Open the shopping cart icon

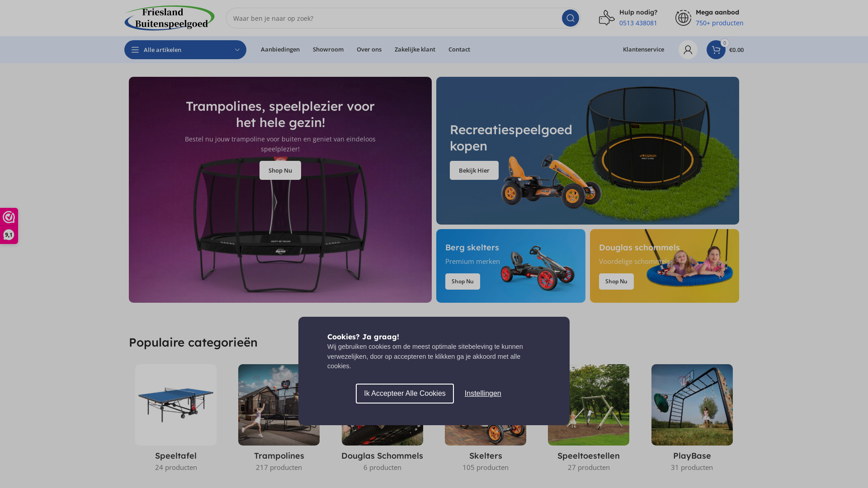coord(716,50)
